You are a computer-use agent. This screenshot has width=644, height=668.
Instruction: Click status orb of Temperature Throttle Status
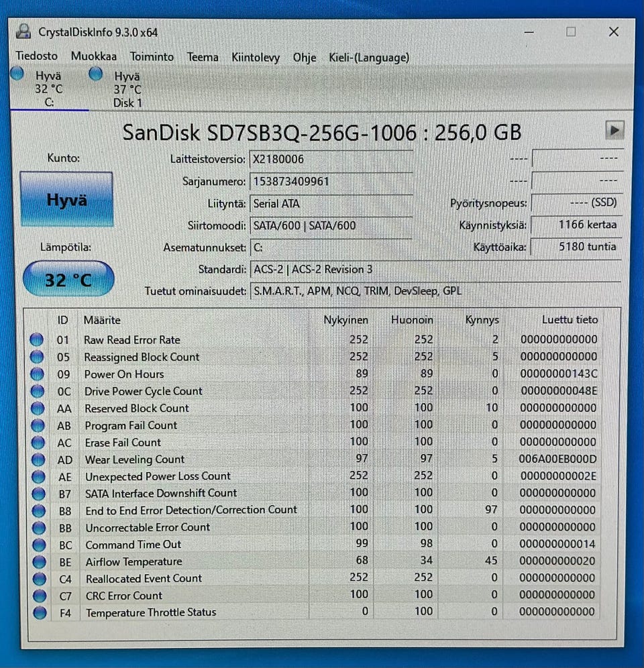point(40,612)
